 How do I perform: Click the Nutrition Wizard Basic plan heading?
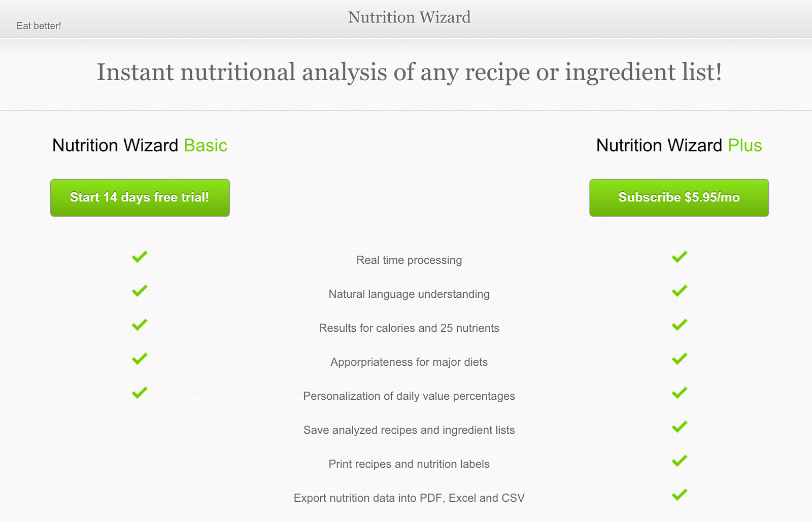pyautogui.click(x=140, y=146)
